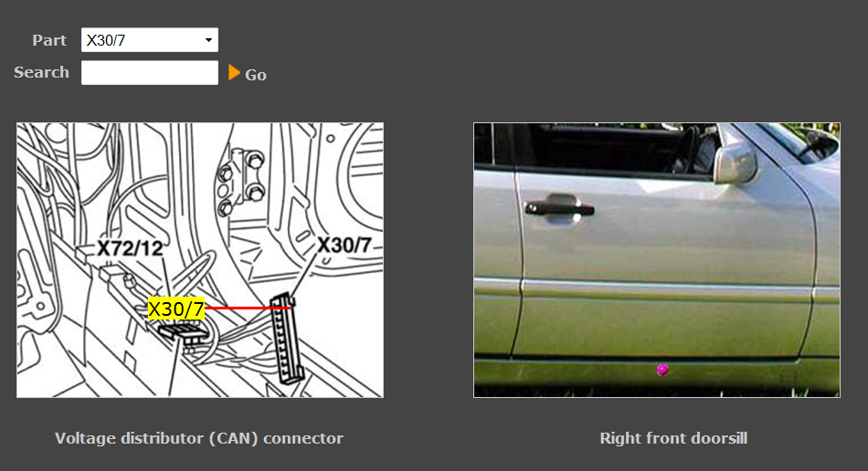This screenshot has height=471, width=868.
Task: Click the red pointer line in the diagram
Action: [248, 308]
